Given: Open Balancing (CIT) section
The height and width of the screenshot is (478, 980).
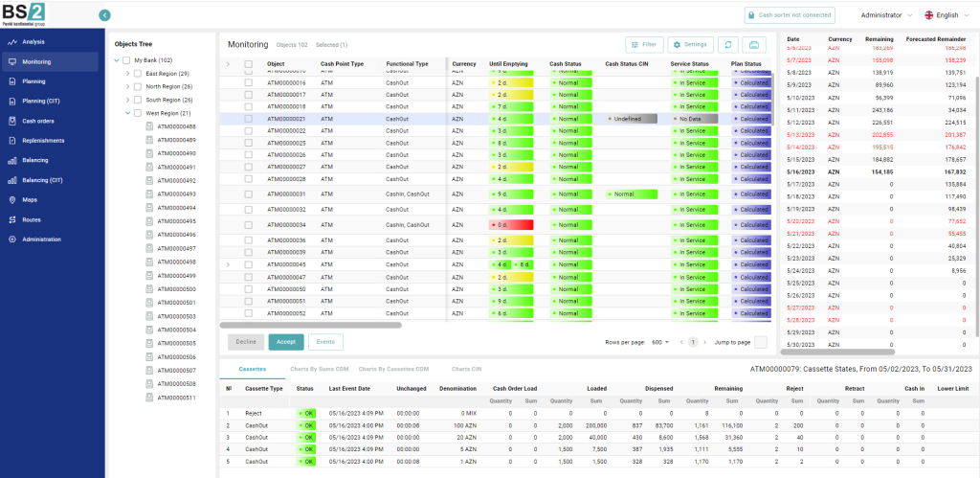Looking at the screenshot, I should (42, 180).
